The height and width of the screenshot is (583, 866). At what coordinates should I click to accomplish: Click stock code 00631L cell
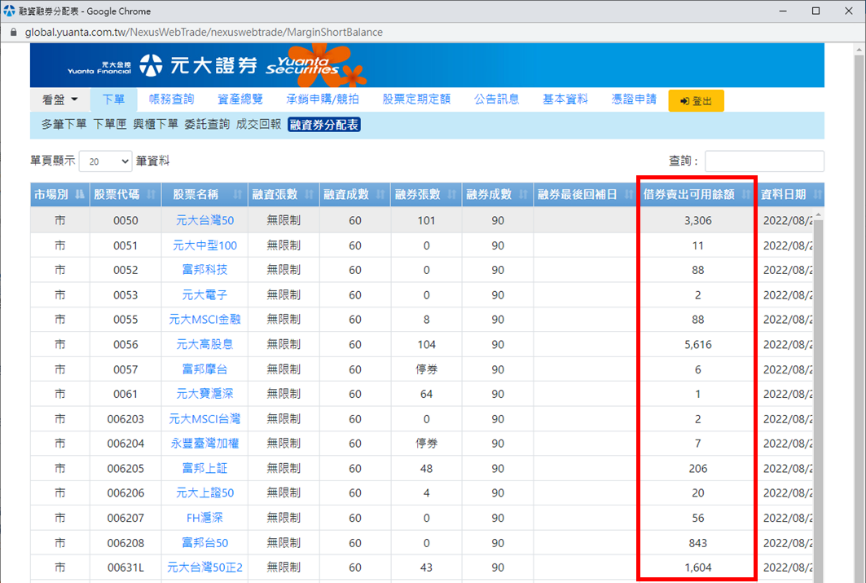(x=125, y=567)
